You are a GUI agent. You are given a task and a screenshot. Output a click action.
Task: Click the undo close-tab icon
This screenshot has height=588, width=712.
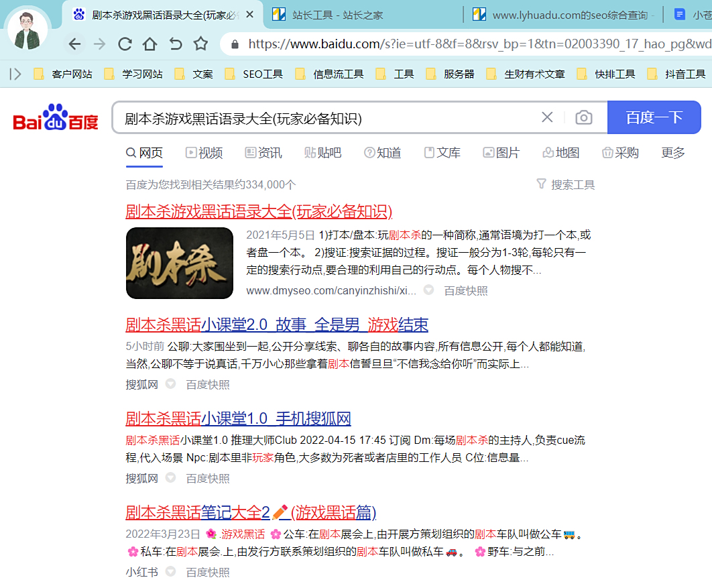(175, 44)
